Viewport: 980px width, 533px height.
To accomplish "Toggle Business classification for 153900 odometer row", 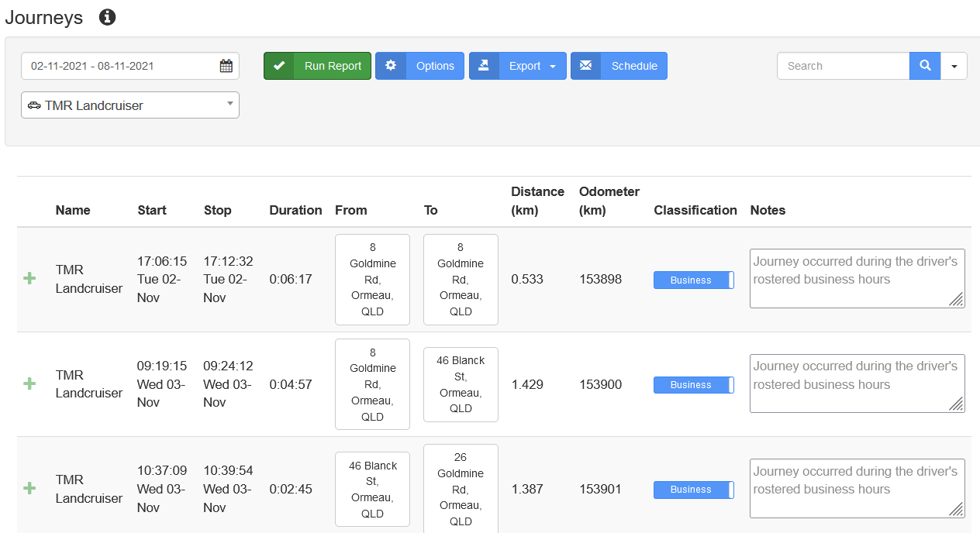I will 694,384.
